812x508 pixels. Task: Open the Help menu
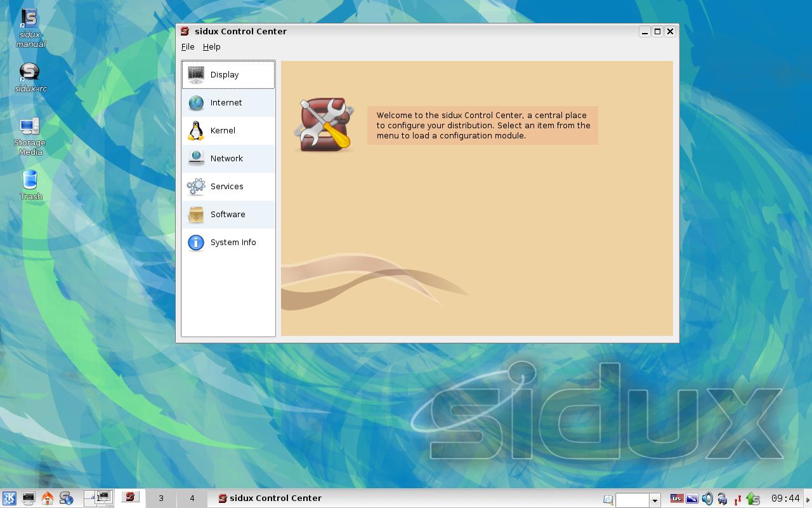click(211, 46)
